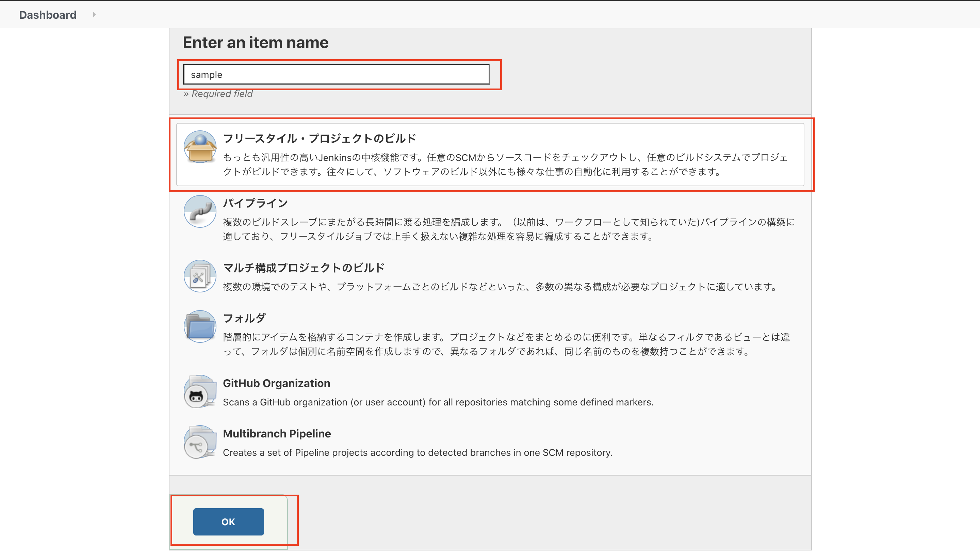Click the Multibranch Pipeline branch icon

click(200, 442)
